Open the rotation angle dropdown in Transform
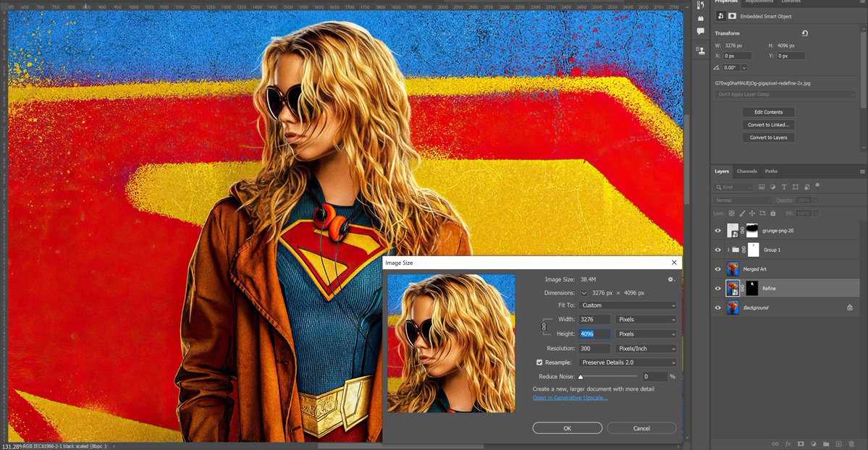Screen dimensions: 868x450 (744, 67)
